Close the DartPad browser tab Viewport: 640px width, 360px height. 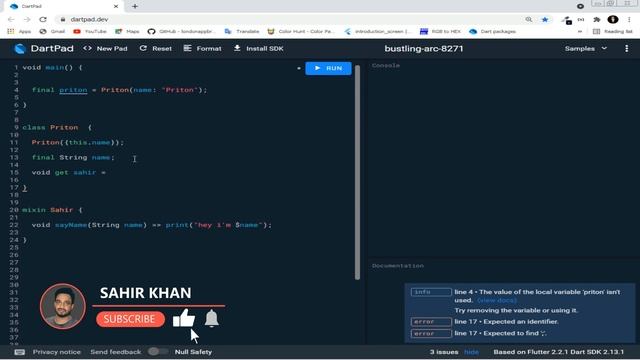[116, 6]
